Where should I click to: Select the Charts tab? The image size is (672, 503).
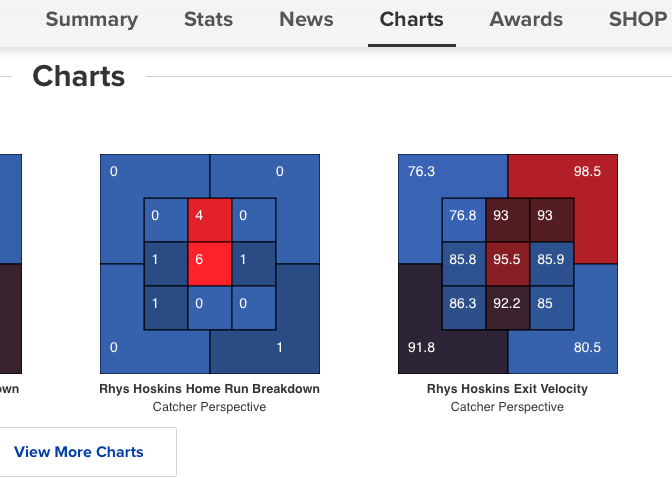click(x=411, y=19)
